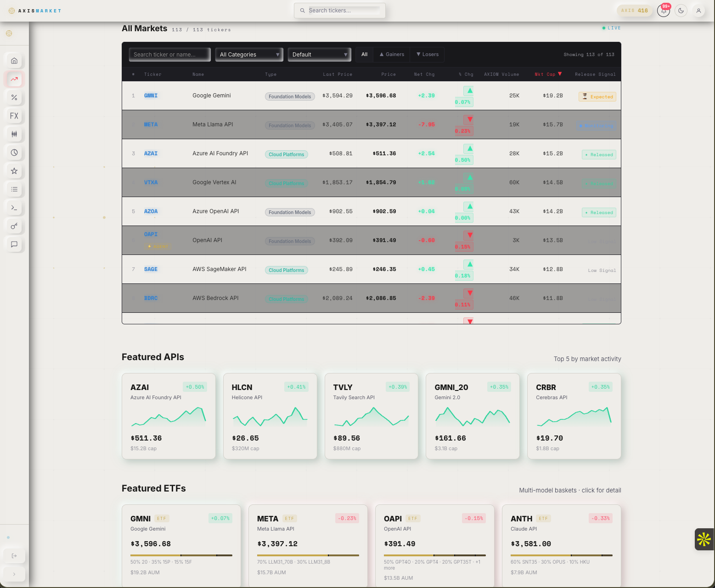Open the key icon in sidebar
This screenshot has width=715, height=588.
[x=14, y=226]
